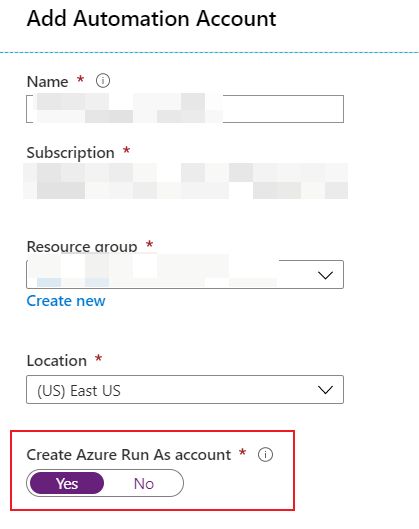Click the Resource group label
The width and height of the screenshot is (419, 529).
[x=82, y=247]
